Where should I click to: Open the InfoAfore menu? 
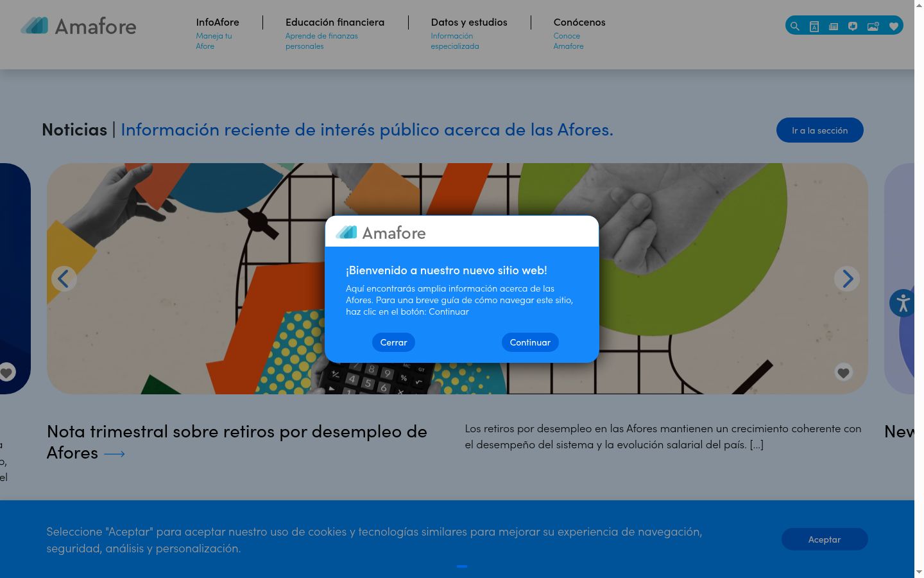(218, 22)
